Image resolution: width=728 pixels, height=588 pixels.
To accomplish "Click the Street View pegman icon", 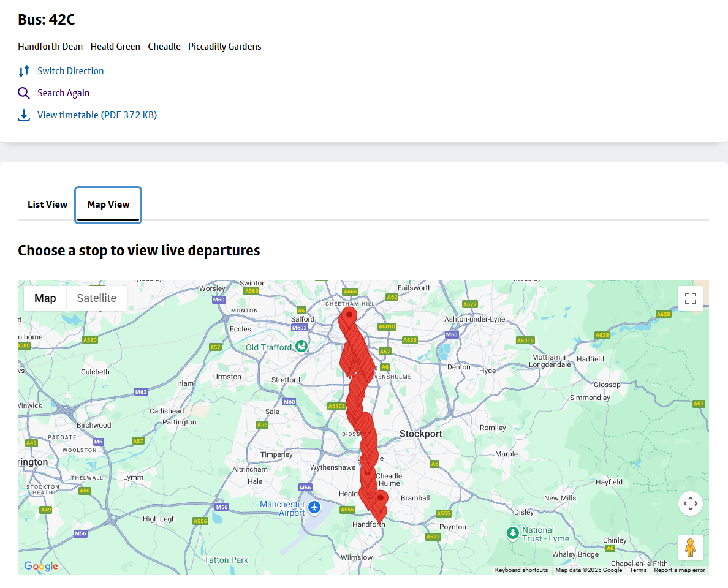I will [691, 547].
